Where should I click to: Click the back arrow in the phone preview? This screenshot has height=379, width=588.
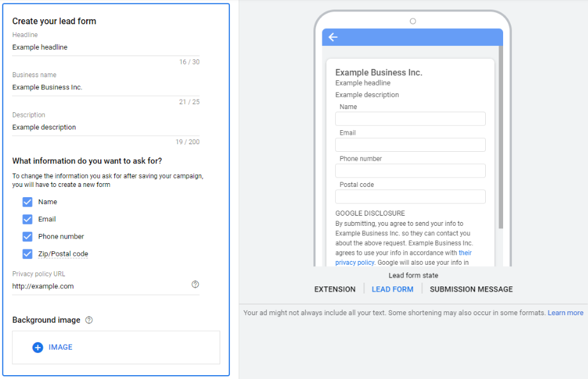pyautogui.click(x=333, y=37)
